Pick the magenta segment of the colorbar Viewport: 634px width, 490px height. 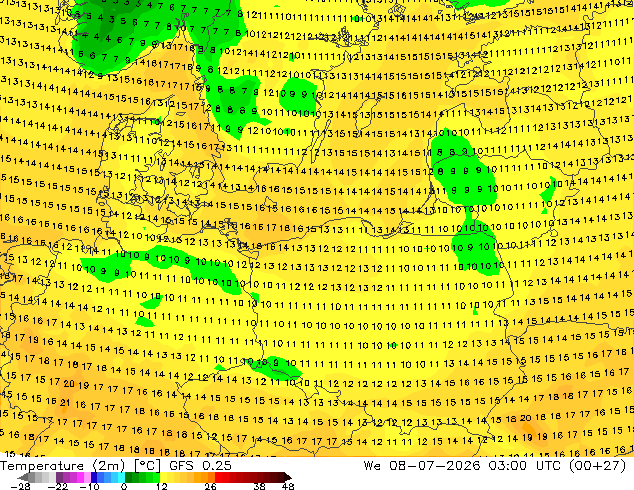click(x=80, y=477)
